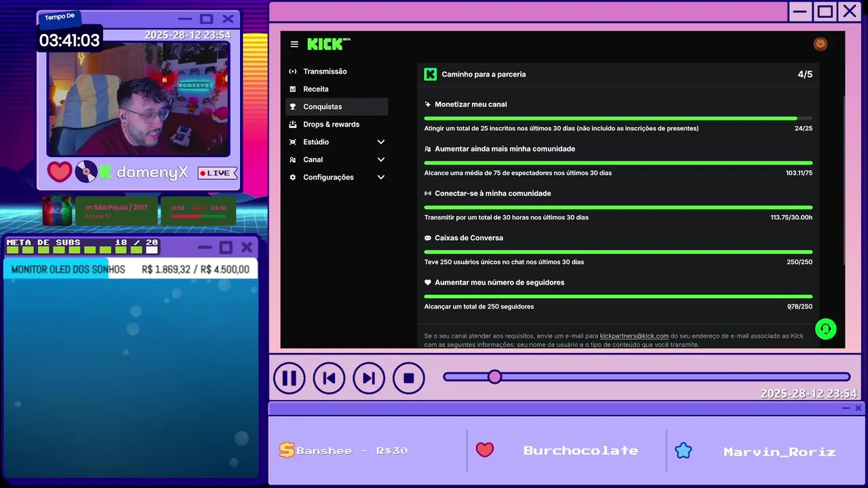Click the stop button on the player
Viewport: 868px width, 488px height.
click(x=408, y=378)
